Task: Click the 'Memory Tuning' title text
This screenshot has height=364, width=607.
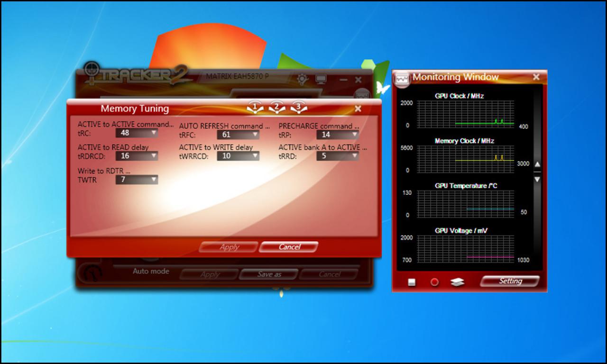Action: point(135,109)
